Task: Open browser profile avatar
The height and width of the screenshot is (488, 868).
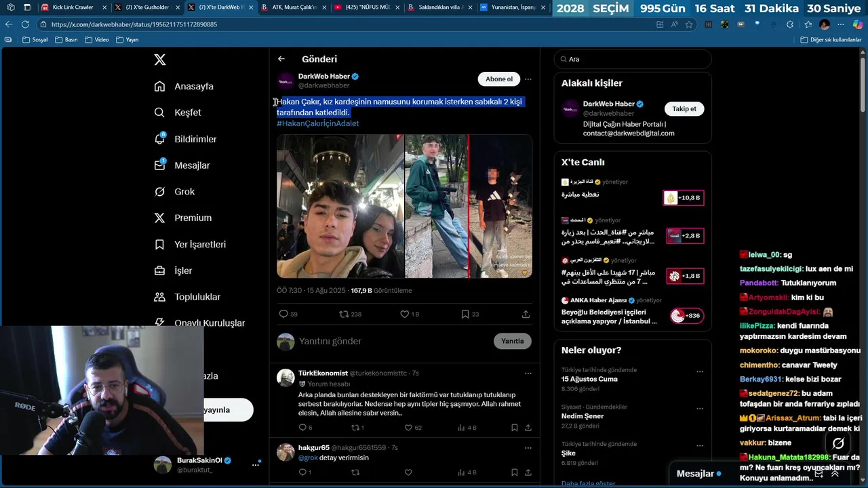Action: click(x=825, y=24)
